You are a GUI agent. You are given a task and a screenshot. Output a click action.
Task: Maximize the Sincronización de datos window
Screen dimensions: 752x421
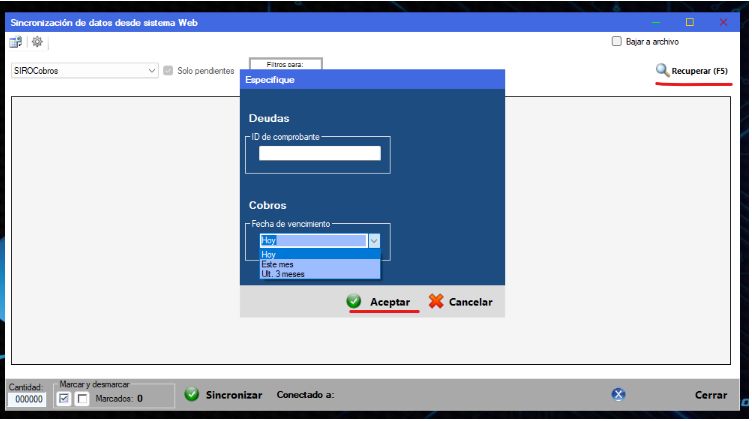point(690,22)
